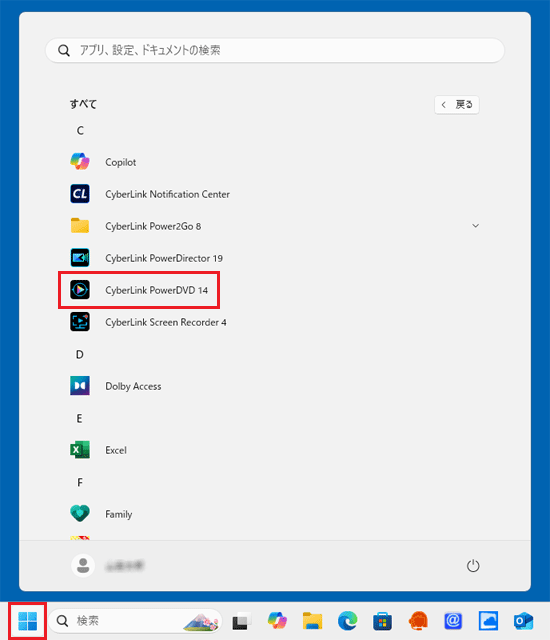The height and width of the screenshot is (640, 550).
Task: Open File Explorer from the taskbar
Action: pyautogui.click(x=313, y=621)
